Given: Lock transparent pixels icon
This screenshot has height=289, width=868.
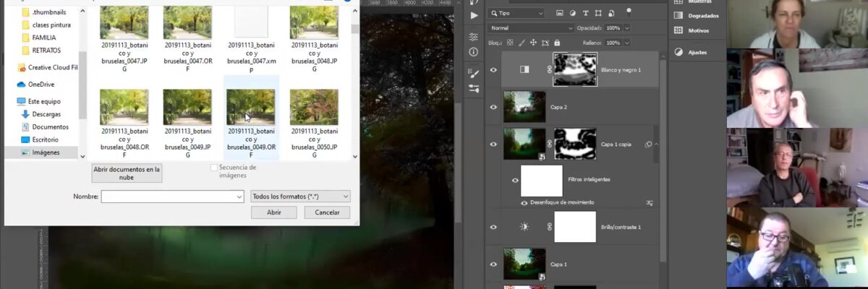Looking at the screenshot, I should (x=510, y=43).
